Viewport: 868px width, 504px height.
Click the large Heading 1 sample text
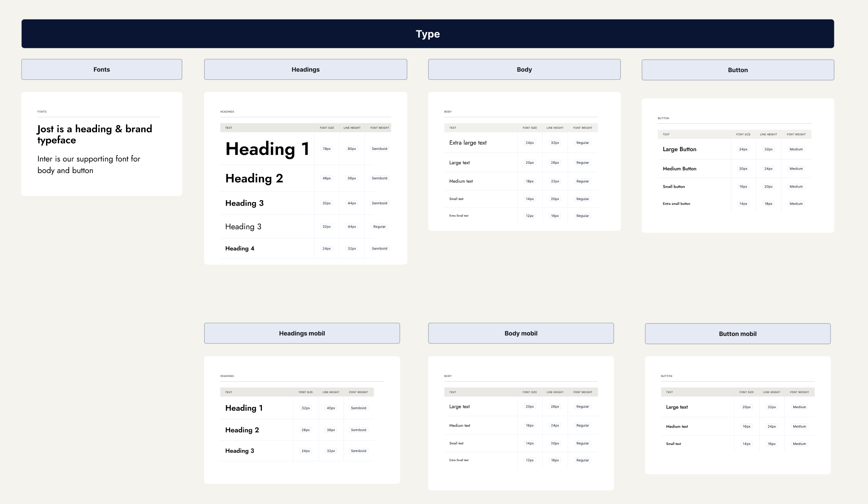[267, 149]
